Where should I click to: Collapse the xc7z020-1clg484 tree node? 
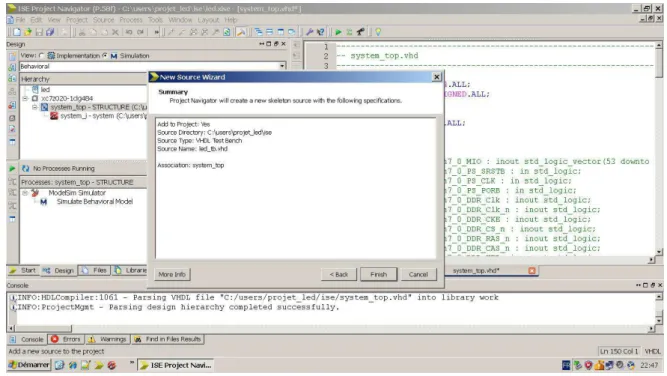[x=25, y=98]
